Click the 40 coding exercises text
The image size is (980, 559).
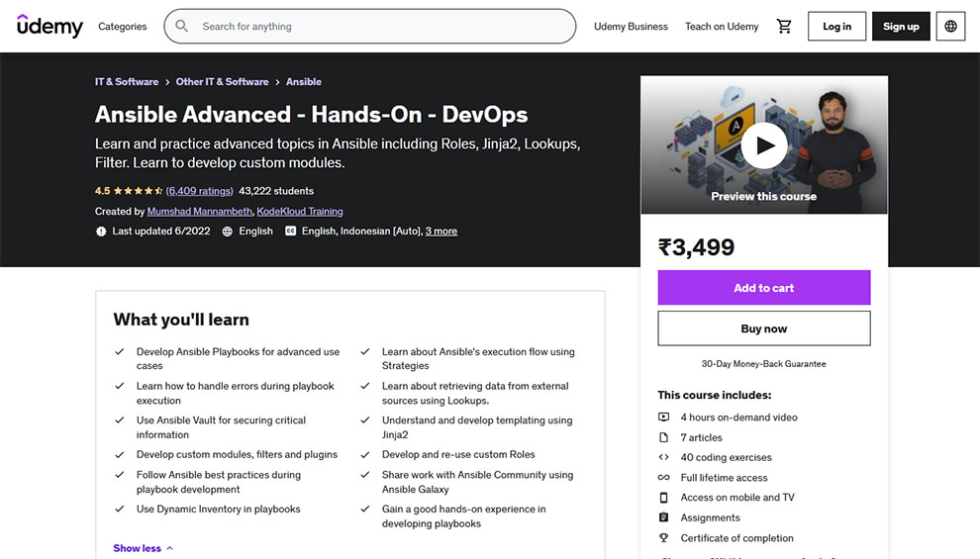[x=727, y=457]
